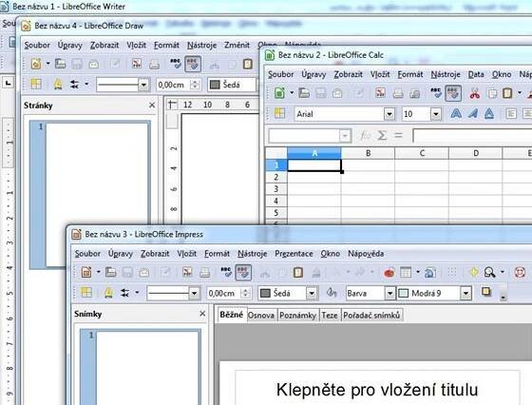532x405 pixels.
Task: Click the Zoom magnifier icon in Impress
Action: [x=489, y=272]
